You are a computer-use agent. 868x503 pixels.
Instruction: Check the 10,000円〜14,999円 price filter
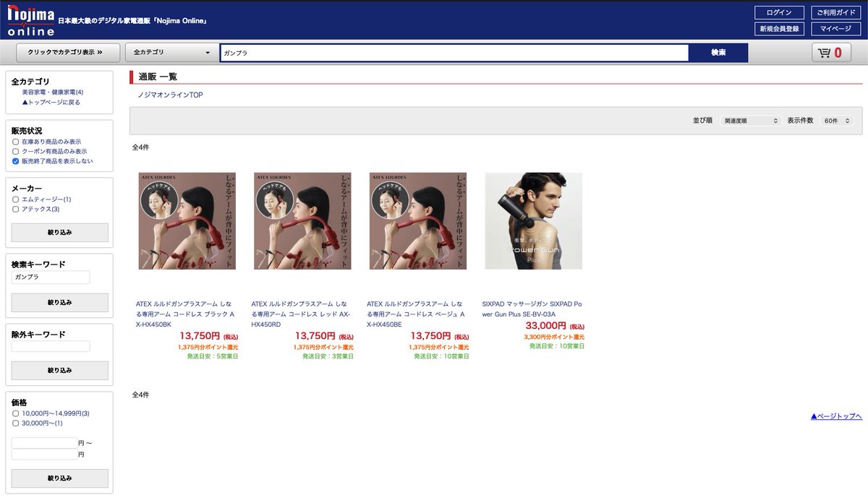[x=16, y=413]
